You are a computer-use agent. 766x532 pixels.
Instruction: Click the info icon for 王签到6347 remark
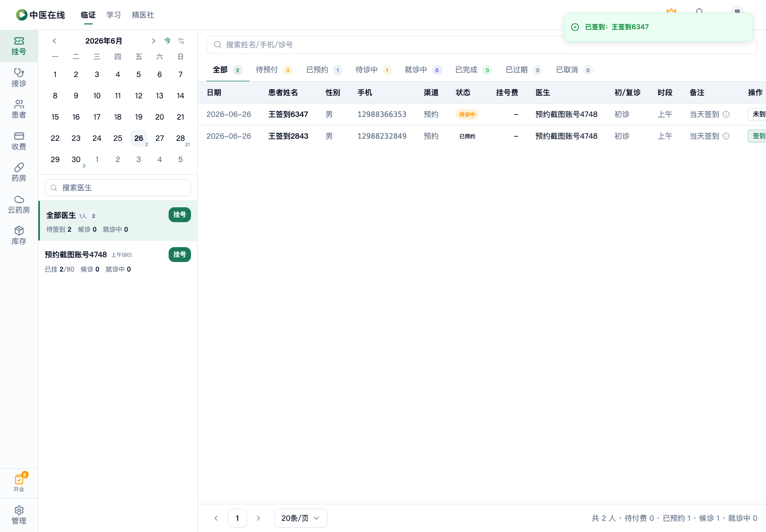726,114
